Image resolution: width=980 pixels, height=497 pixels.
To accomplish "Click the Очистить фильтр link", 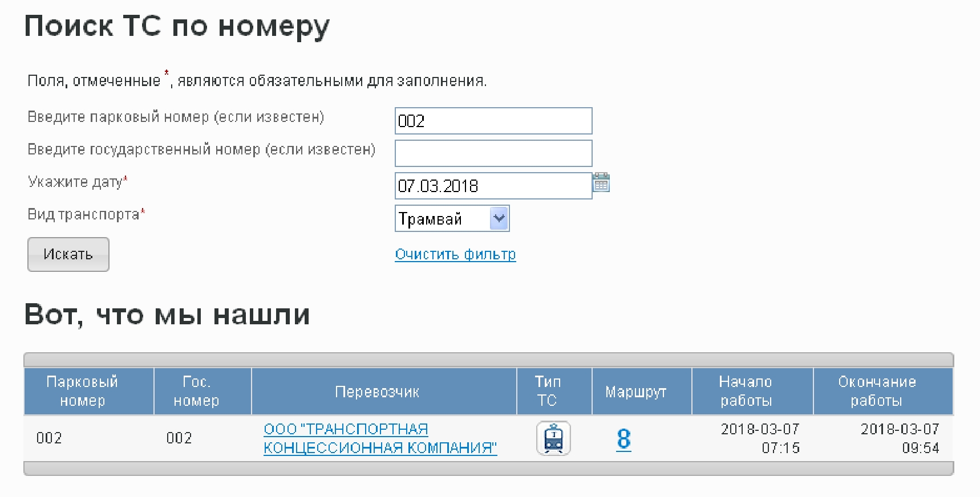I will pos(455,254).
